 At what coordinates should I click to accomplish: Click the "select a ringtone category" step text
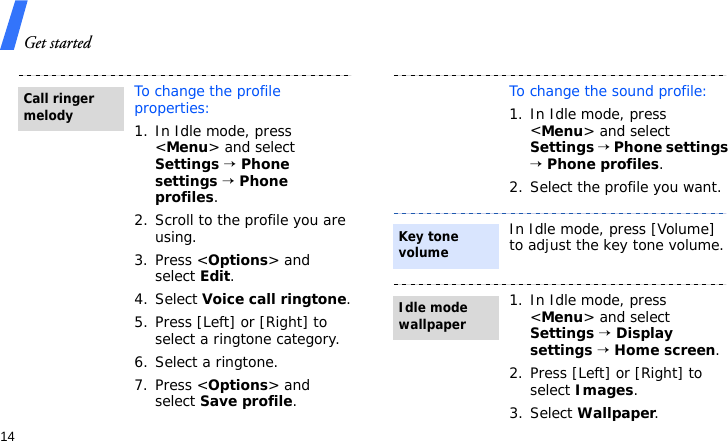pyautogui.click(x=246, y=339)
